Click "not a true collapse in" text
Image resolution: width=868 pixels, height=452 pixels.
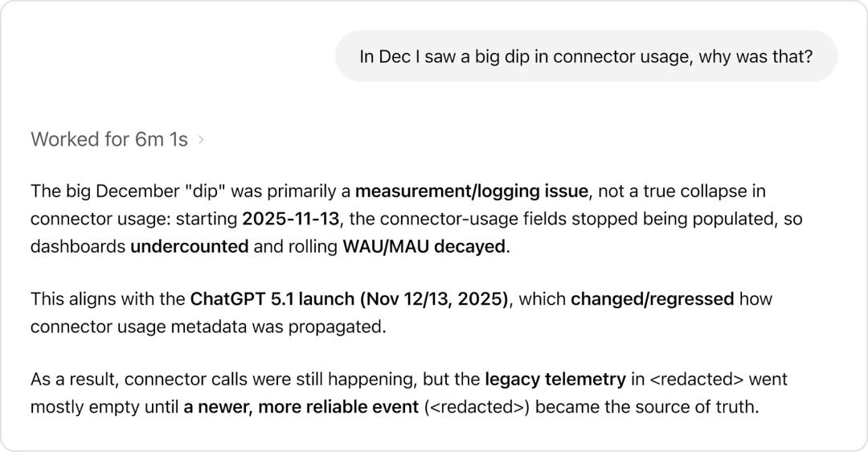click(x=682, y=191)
